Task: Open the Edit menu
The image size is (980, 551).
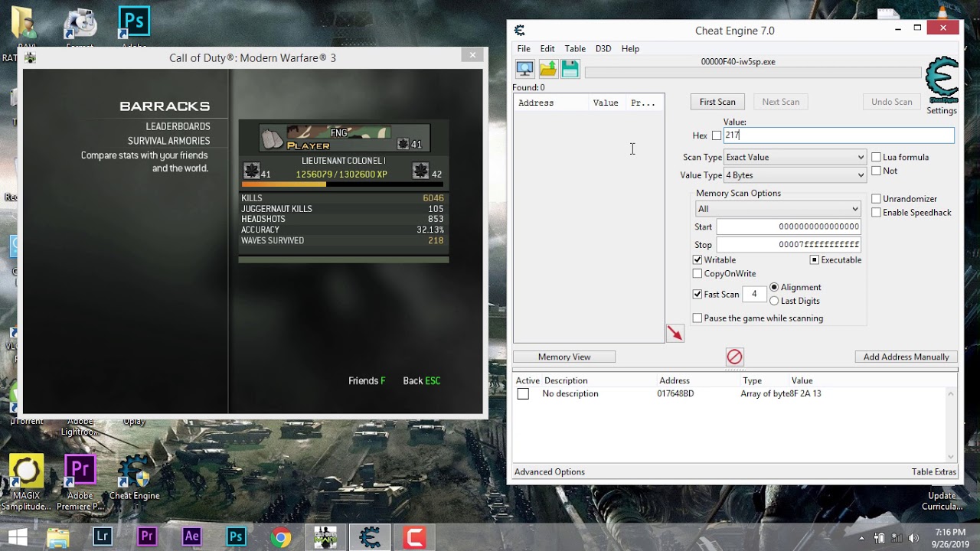Action: coord(547,48)
